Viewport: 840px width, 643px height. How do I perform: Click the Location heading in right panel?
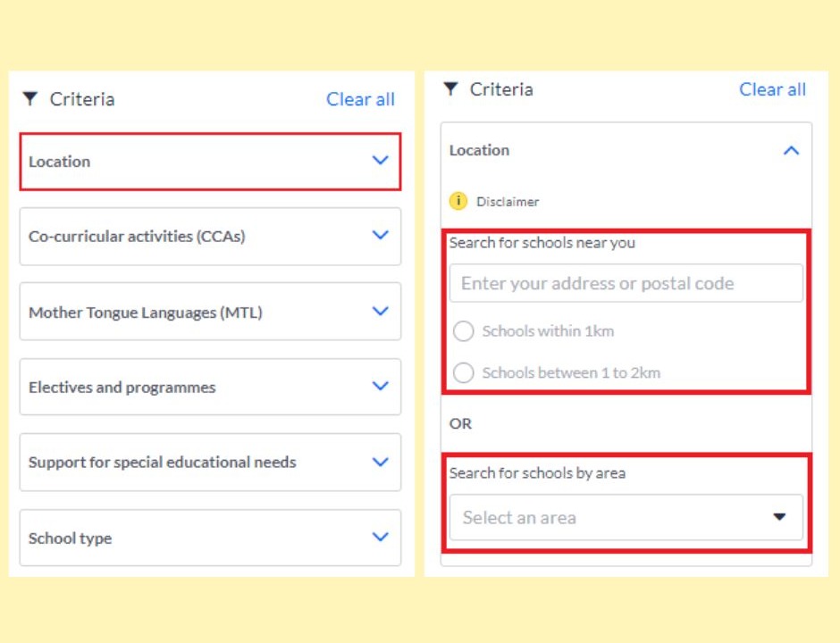coord(480,150)
